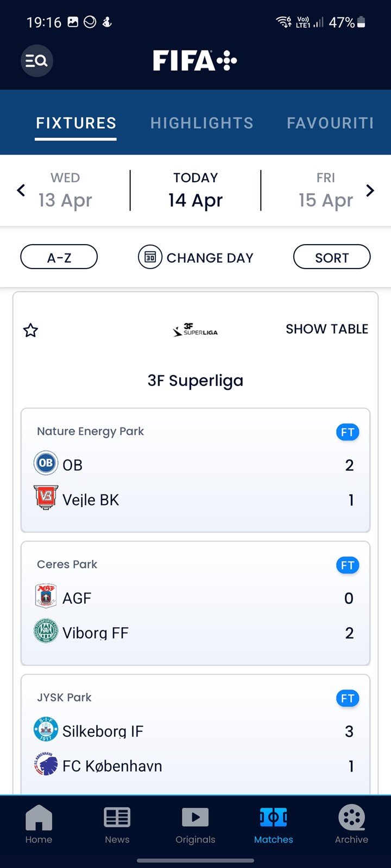Show the 3F Superliga table

click(x=327, y=329)
